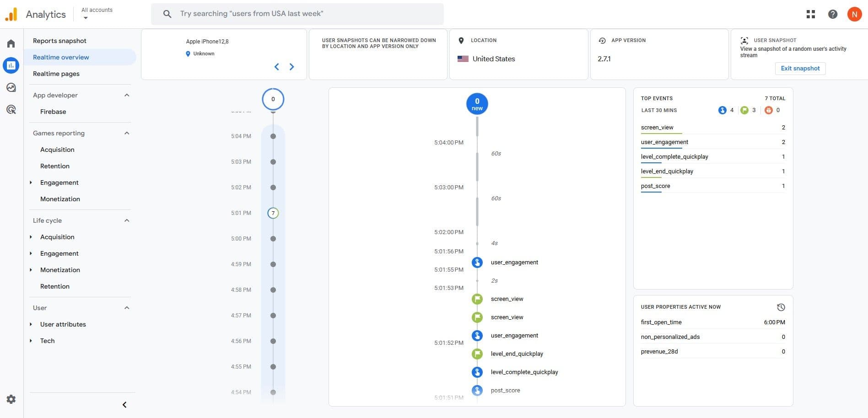Select the 5:01 PM marker showing 7 events
Image resolution: width=868 pixels, height=418 pixels.
coord(273,213)
